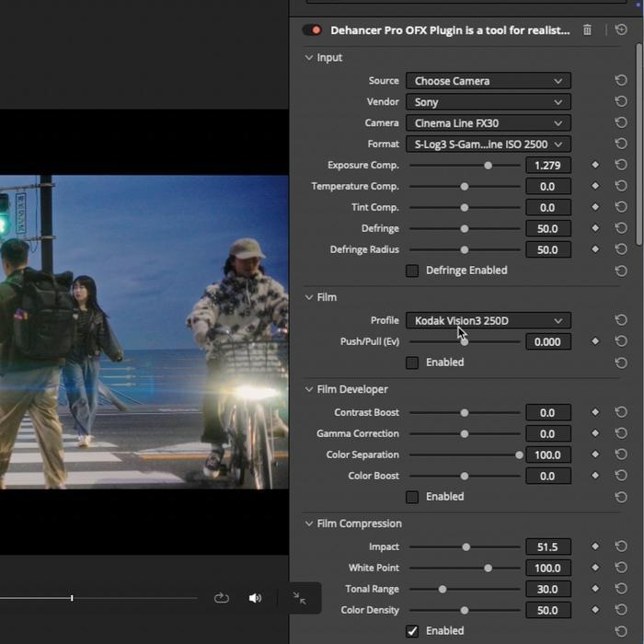Collapse the Input section
Viewport: 644px width, 644px height.
tap(309, 57)
